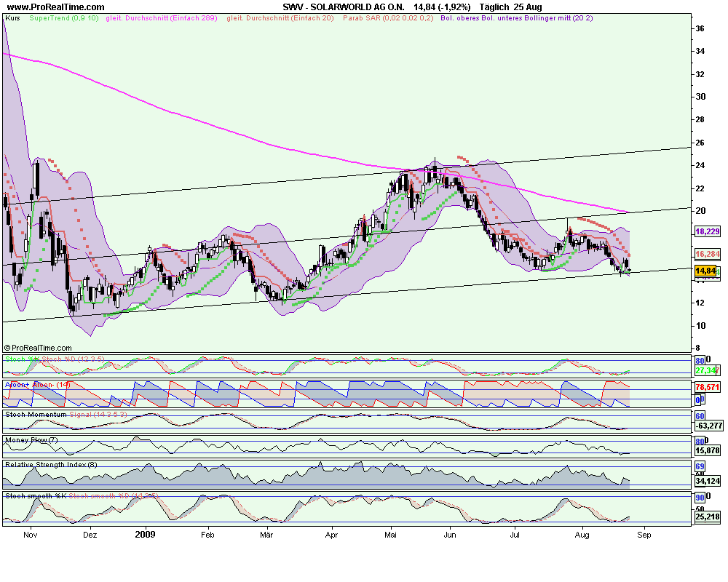
Task: Click price axis value 34
Action: tap(700, 51)
